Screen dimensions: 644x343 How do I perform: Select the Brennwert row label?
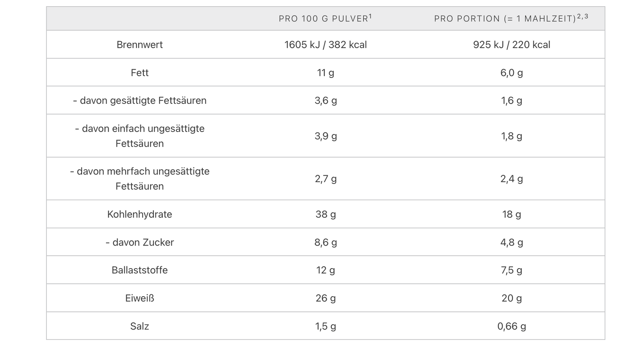pos(139,45)
